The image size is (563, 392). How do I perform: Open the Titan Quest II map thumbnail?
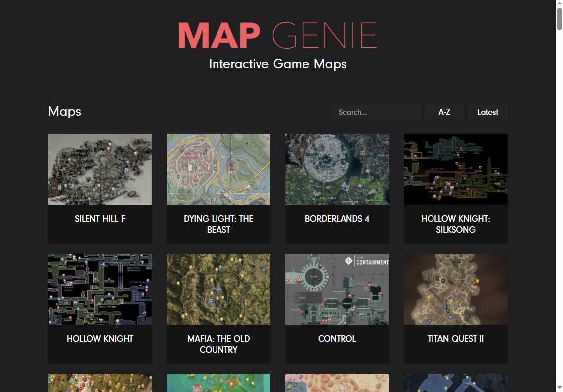pos(455,289)
